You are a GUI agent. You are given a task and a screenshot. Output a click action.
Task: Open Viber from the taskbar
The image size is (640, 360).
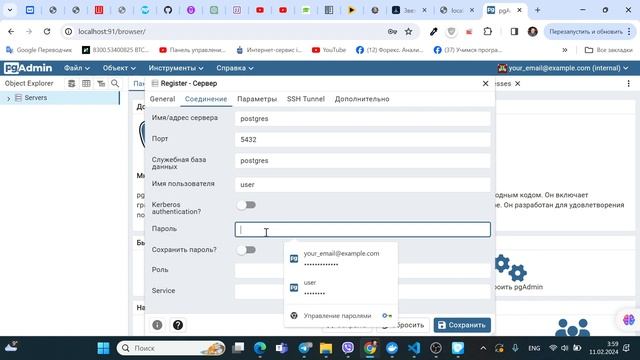click(x=348, y=348)
